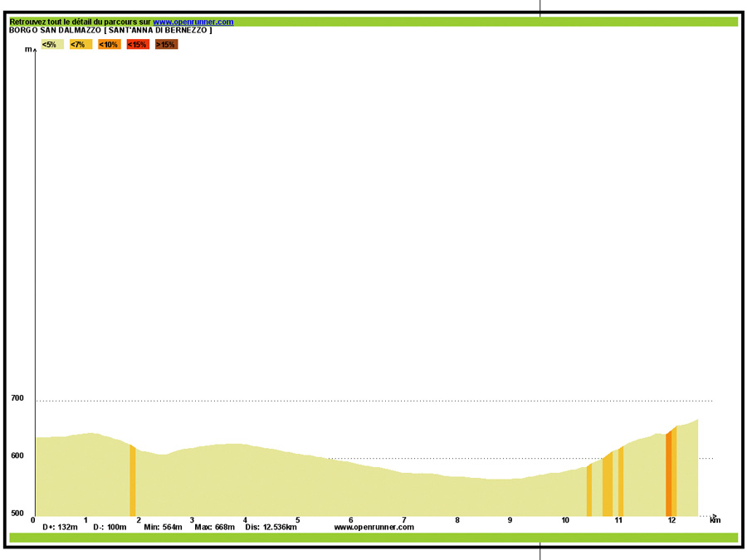Viewport: 747px width, 560px height.
Task: Click the Min: 564m value
Action: pyautogui.click(x=163, y=527)
